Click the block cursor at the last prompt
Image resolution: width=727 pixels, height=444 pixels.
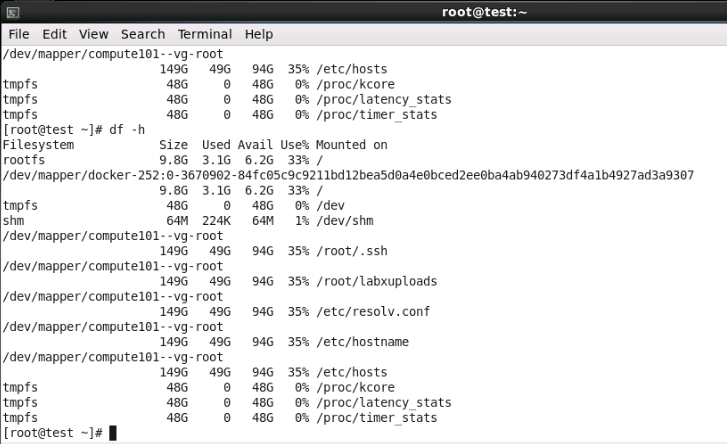click(x=113, y=433)
